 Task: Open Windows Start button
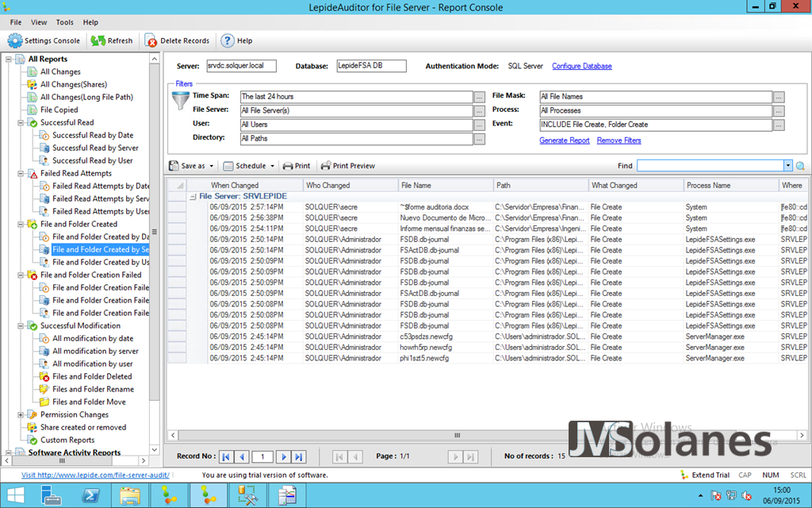[16, 495]
